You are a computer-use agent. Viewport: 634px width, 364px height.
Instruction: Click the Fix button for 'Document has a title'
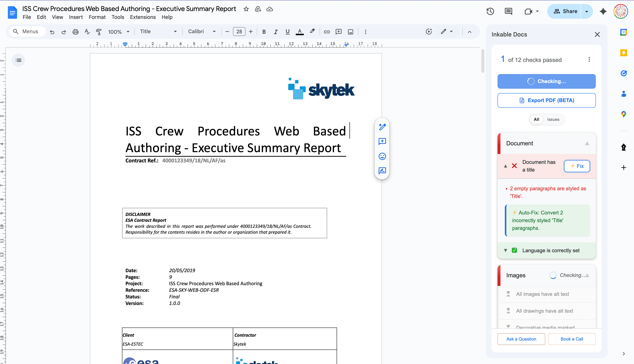coord(577,166)
